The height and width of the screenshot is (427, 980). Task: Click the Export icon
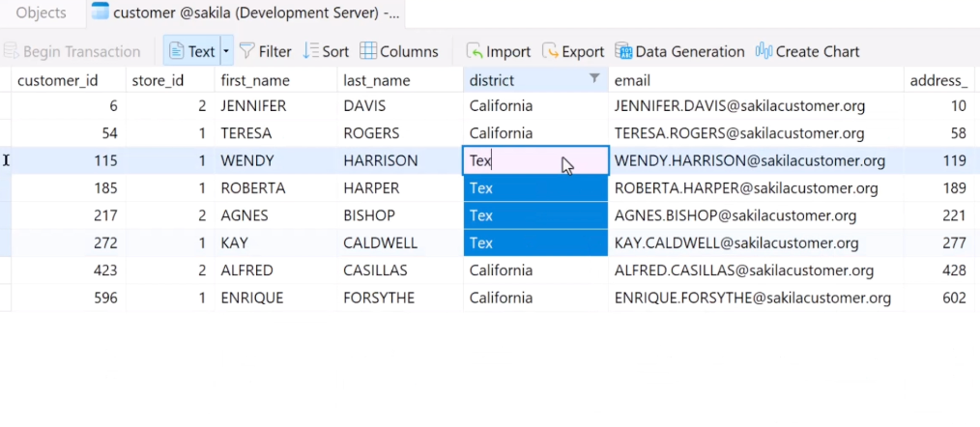550,51
